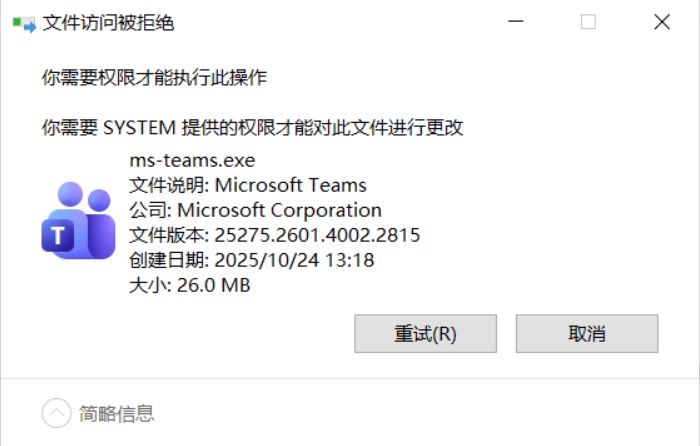
Task: Click the file transfer icon in title bar
Action: [23, 22]
